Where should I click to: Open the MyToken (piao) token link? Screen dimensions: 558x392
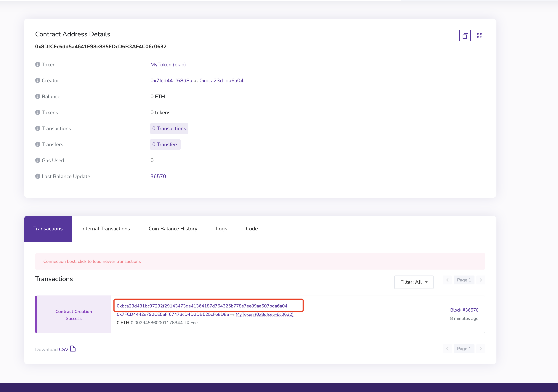[x=168, y=65]
